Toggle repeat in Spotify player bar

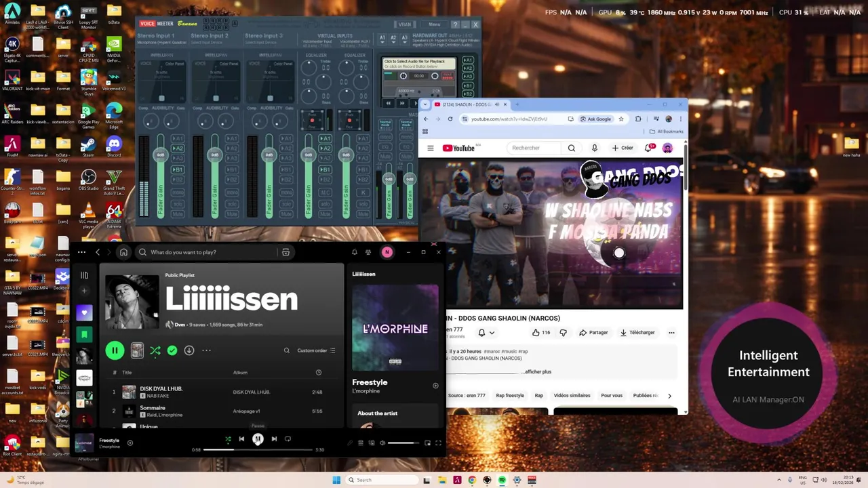pos(288,439)
